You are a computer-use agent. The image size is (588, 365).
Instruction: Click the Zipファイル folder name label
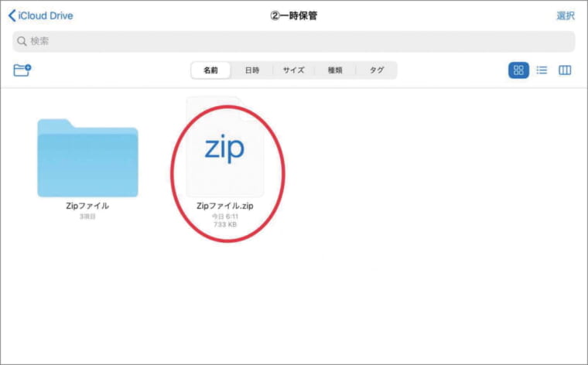pos(87,206)
